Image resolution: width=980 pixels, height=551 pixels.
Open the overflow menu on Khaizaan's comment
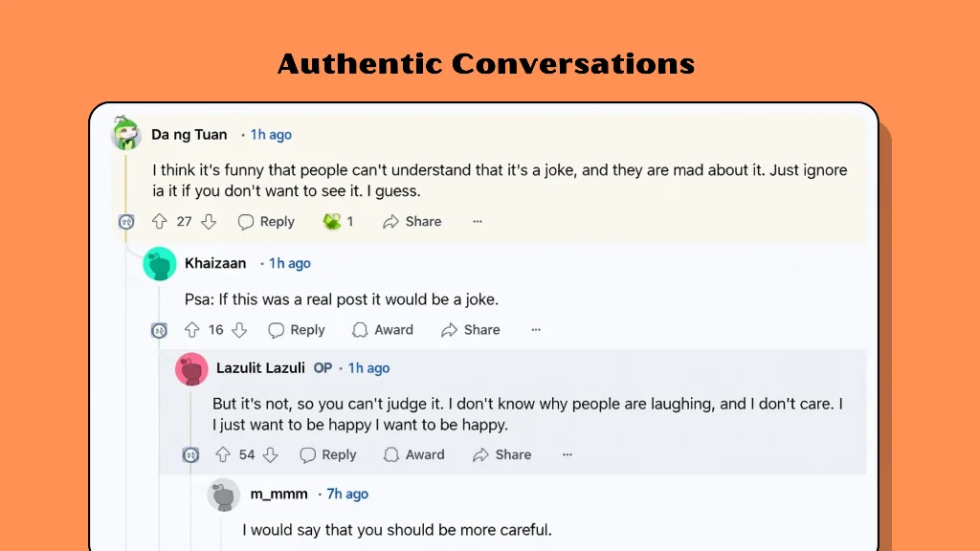(x=535, y=329)
